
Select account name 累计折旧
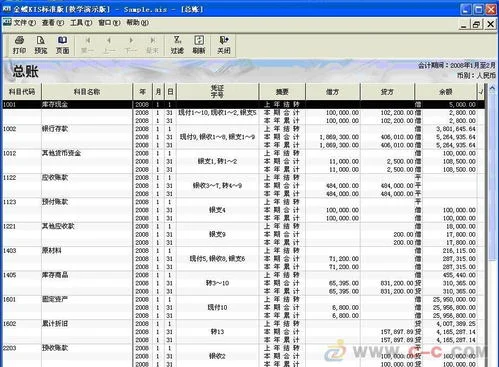(55, 324)
